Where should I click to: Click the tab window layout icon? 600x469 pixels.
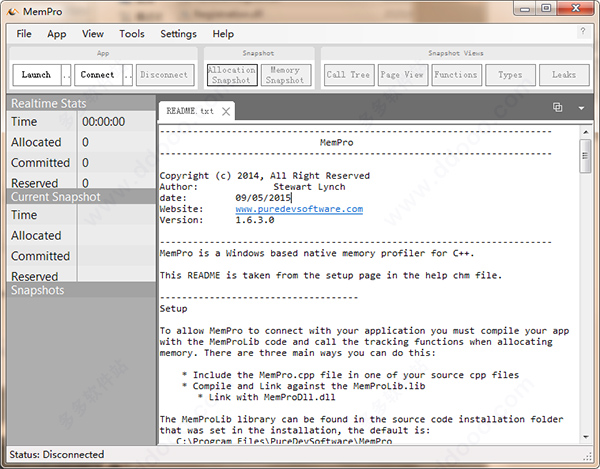pos(558,107)
